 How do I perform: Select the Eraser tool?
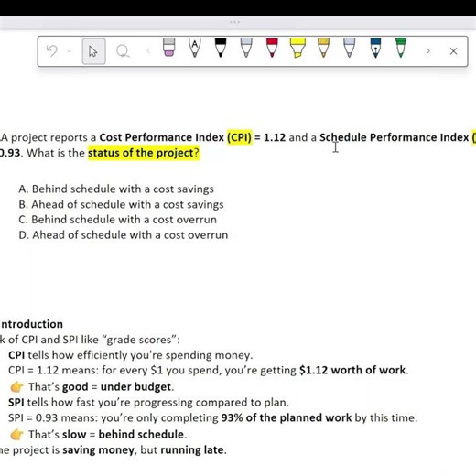pos(169,48)
